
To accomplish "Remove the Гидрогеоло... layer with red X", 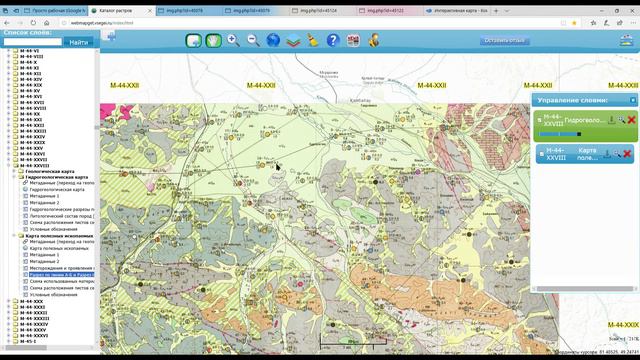I will pos(631,120).
